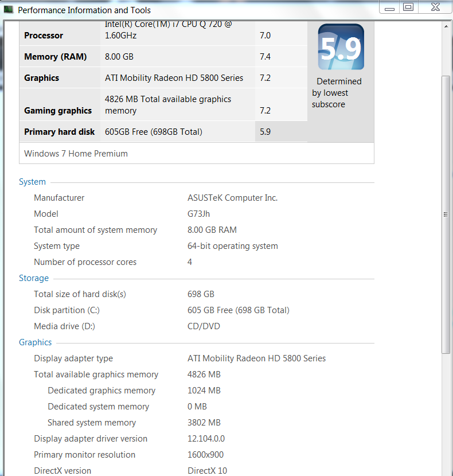
Task: Click the Total amount of system memory label
Action: tap(95, 230)
